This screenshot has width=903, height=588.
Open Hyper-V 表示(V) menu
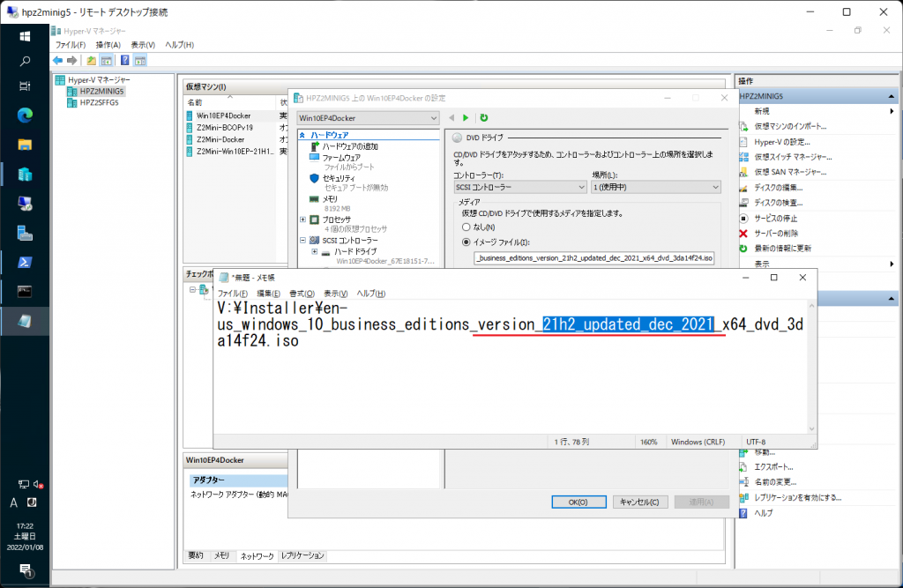(x=143, y=45)
